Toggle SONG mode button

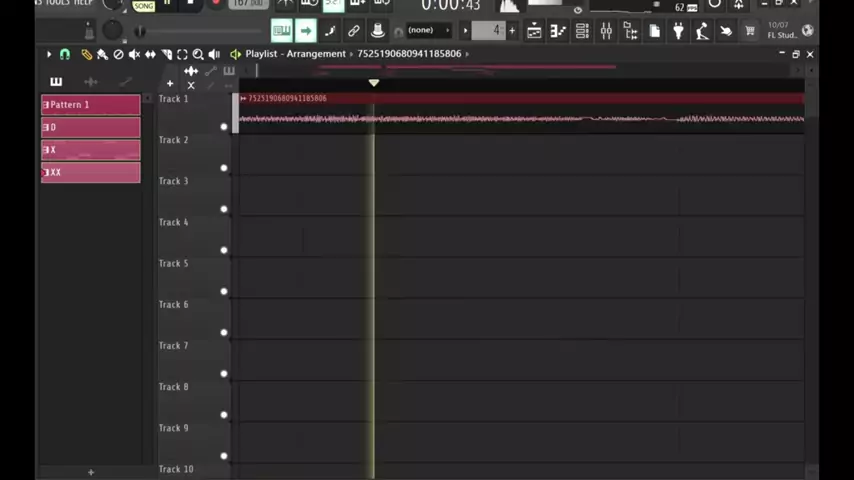(x=144, y=6)
